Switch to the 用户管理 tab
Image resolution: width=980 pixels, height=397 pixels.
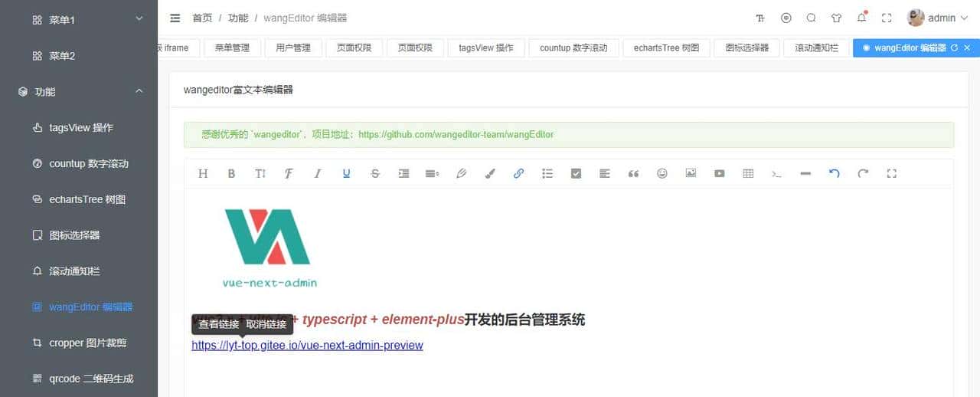[293, 48]
